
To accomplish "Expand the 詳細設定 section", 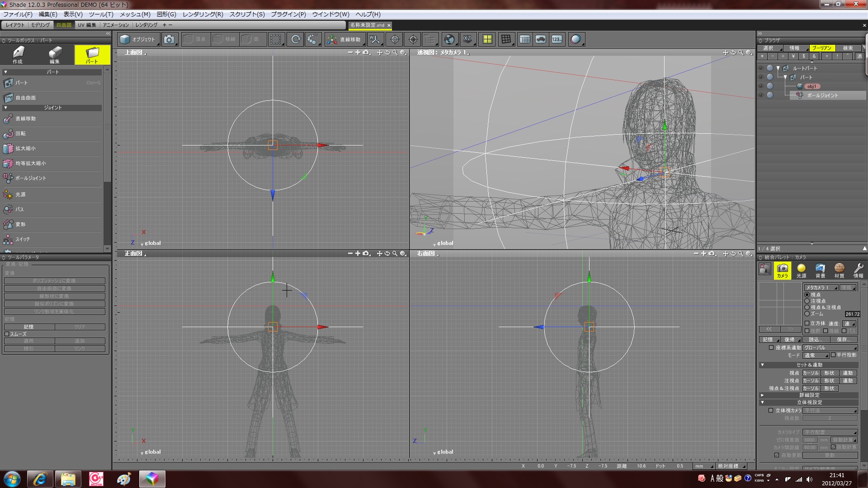I will pyautogui.click(x=809, y=395).
